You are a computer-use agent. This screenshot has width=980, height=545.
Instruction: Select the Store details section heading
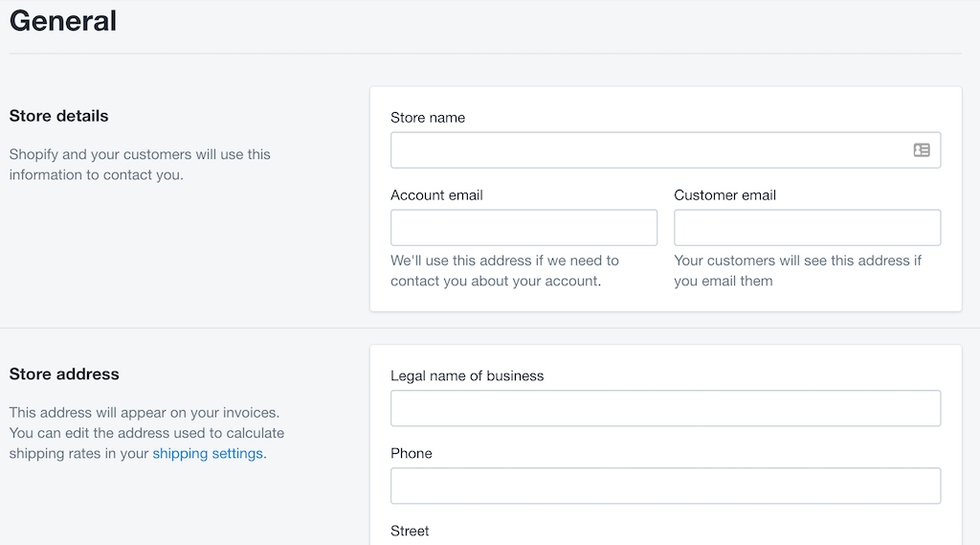point(58,116)
